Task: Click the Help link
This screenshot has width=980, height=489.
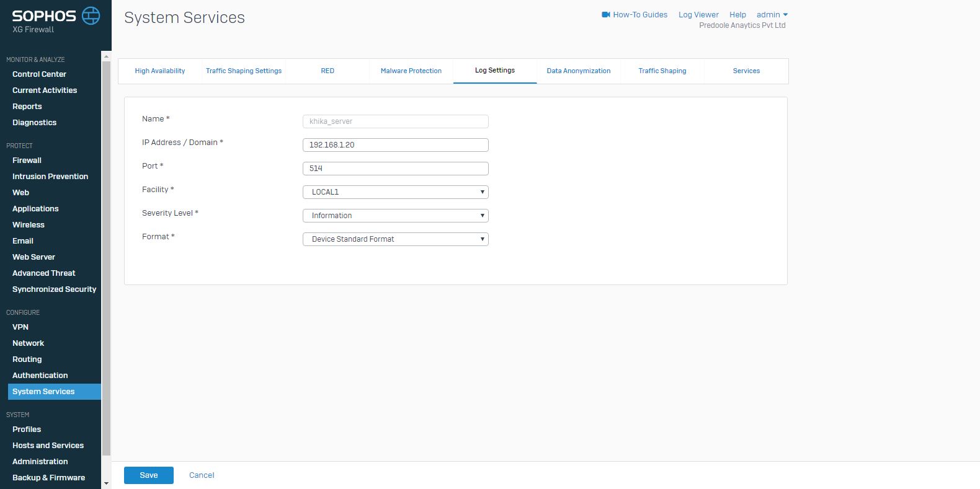Action: tap(737, 14)
